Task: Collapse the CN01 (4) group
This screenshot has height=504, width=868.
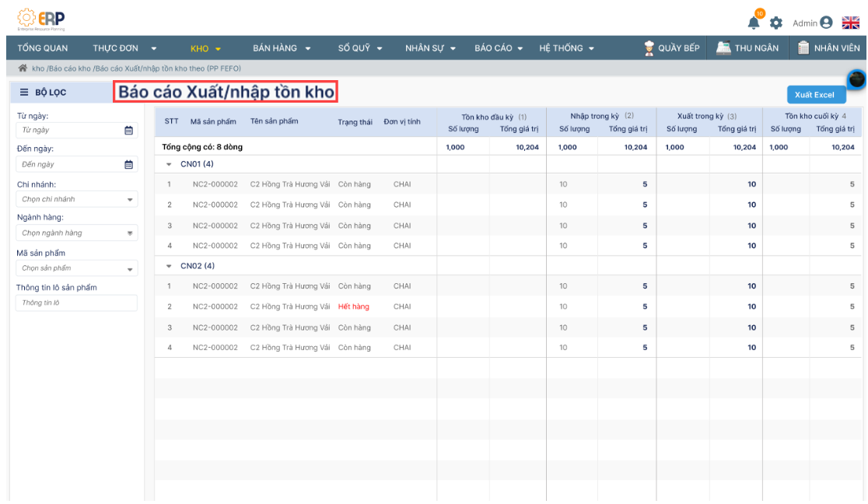Action: (x=170, y=164)
